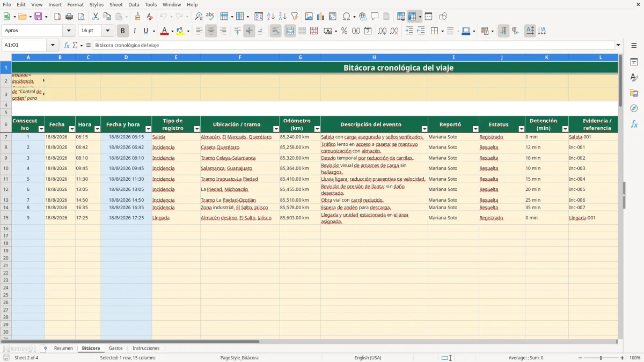644x362 pixels.
Task: Click the Print icon
Action: (69, 17)
